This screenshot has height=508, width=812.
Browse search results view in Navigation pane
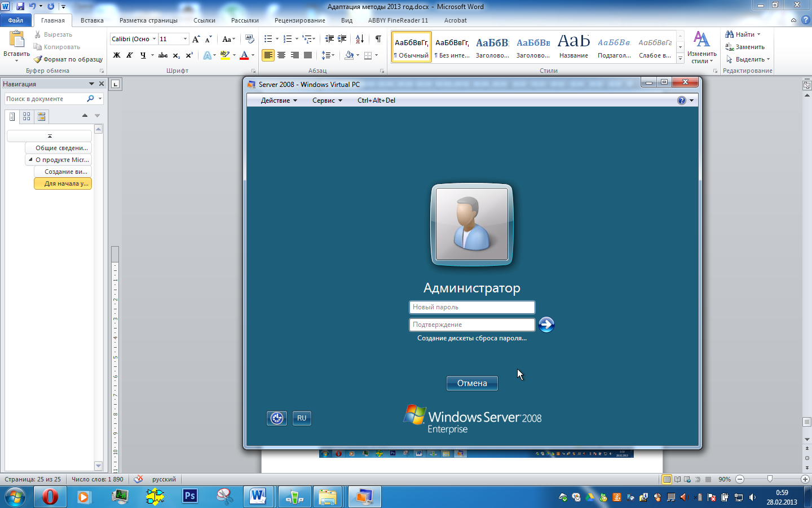pos(41,117)
